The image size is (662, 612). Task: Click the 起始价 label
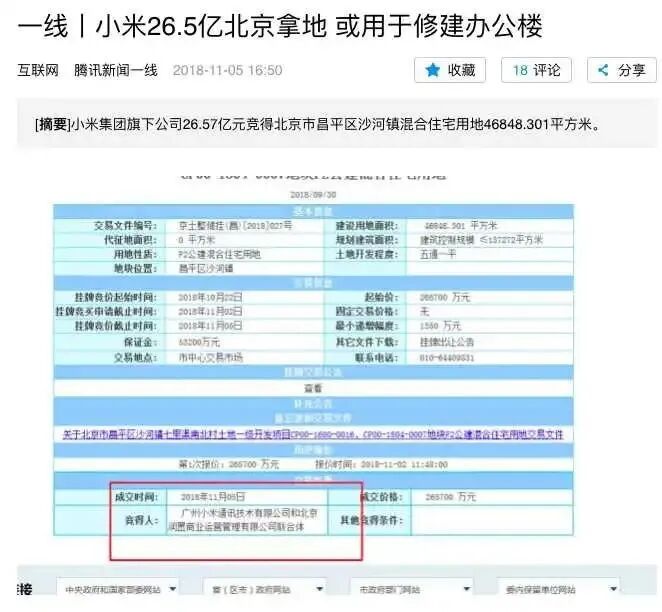pos(381,298)
